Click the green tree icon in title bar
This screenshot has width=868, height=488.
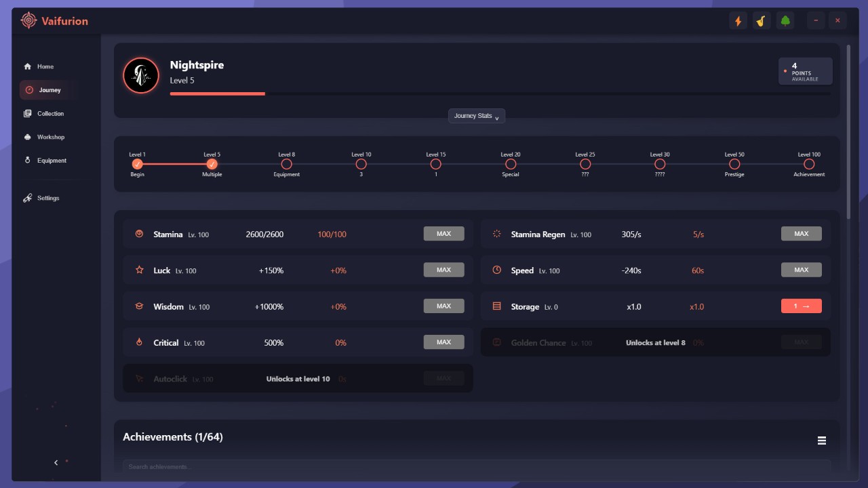(785, 21)
